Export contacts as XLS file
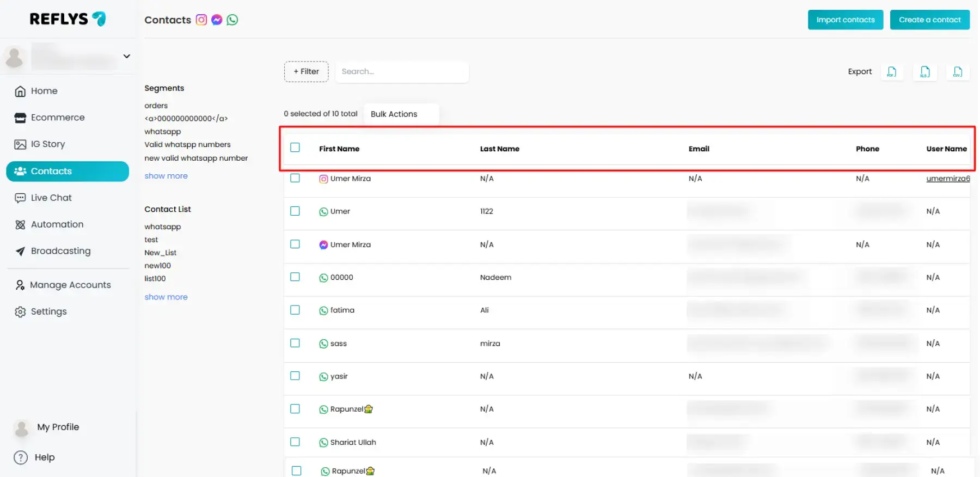This screenshot has height=477, width=980. click(x=925, y=72)
